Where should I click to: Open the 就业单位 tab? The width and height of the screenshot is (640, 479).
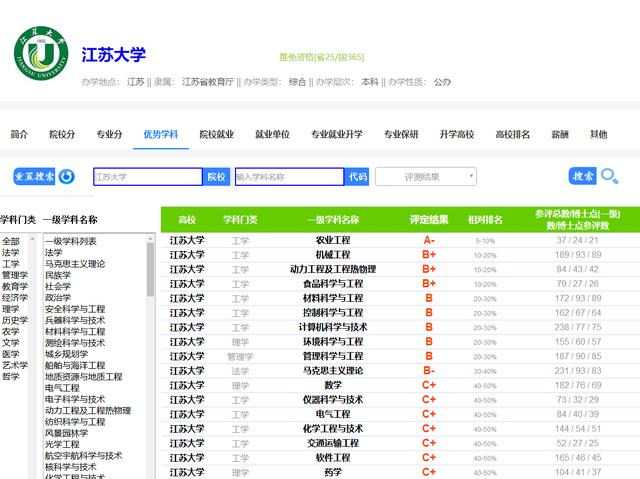(x=272, y=134)
